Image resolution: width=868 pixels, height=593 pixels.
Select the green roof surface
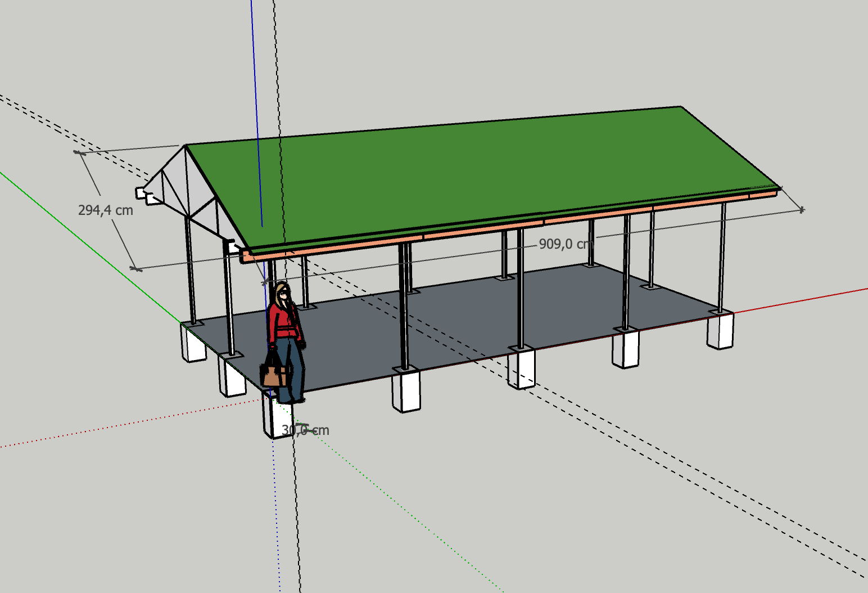pyautogui.click(x=506, y=169)
